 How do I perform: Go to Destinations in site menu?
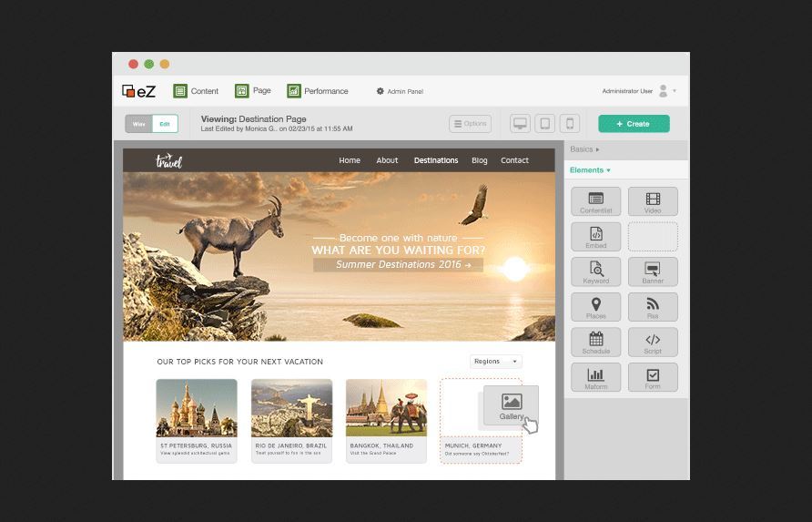pos(436,160)
